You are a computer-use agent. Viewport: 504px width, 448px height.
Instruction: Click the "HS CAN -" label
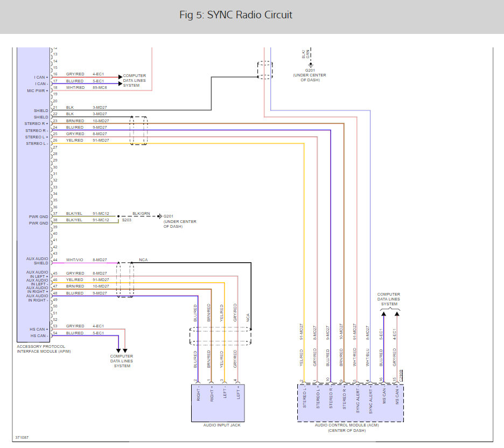pyautogui.click(x=39, y=336)
